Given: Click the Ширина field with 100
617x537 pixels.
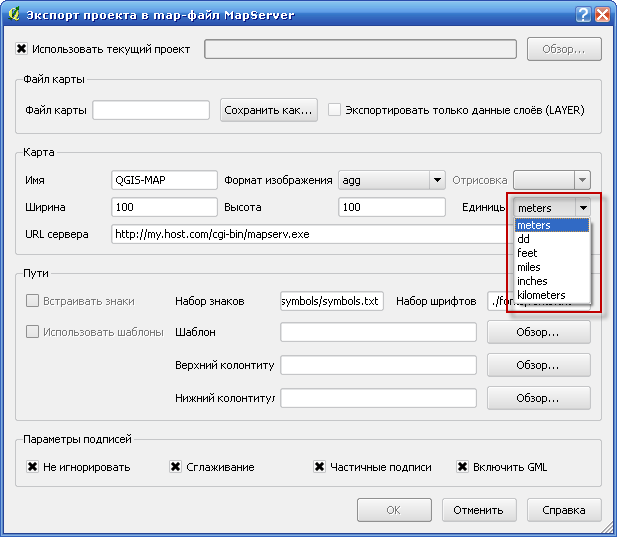Looking at the screenshot, I should coord(164,207).
